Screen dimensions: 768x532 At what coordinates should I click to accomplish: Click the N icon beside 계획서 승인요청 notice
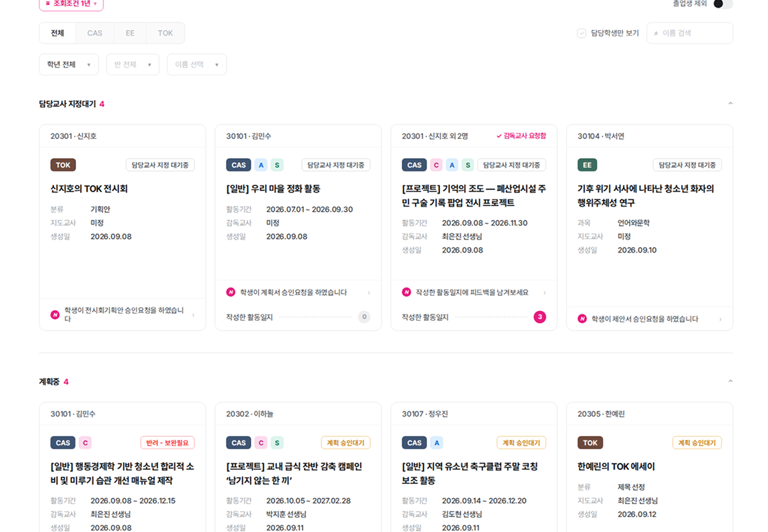click(x=231, y=292)
